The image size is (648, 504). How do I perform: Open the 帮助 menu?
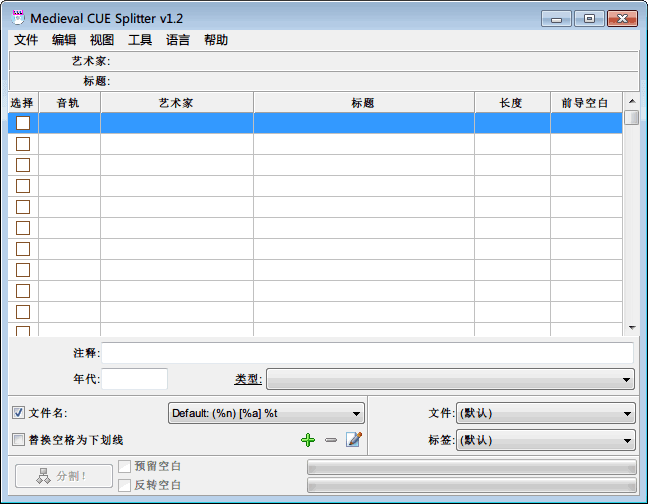click(216, 41)
